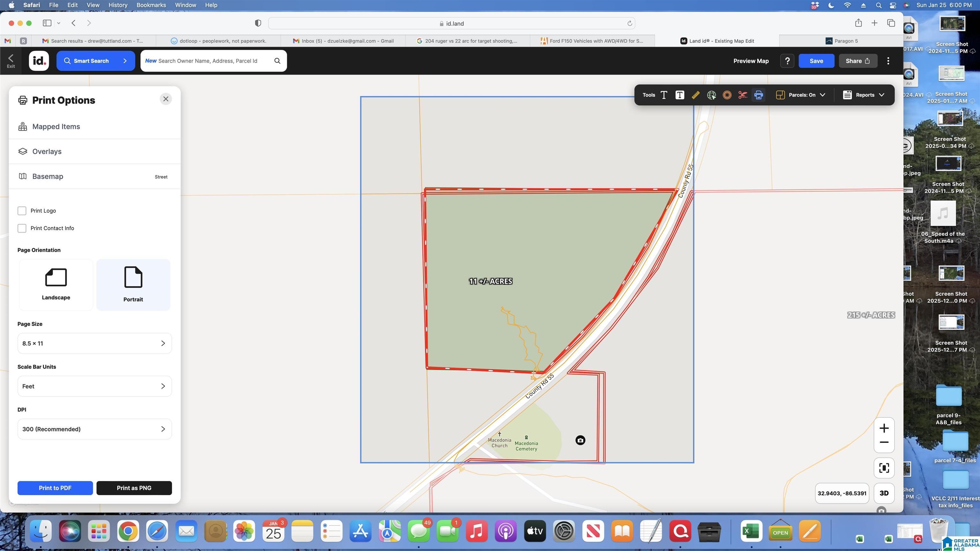Select the scissors cut tool
Screen dimensions: 980x551
pos(743,95)
